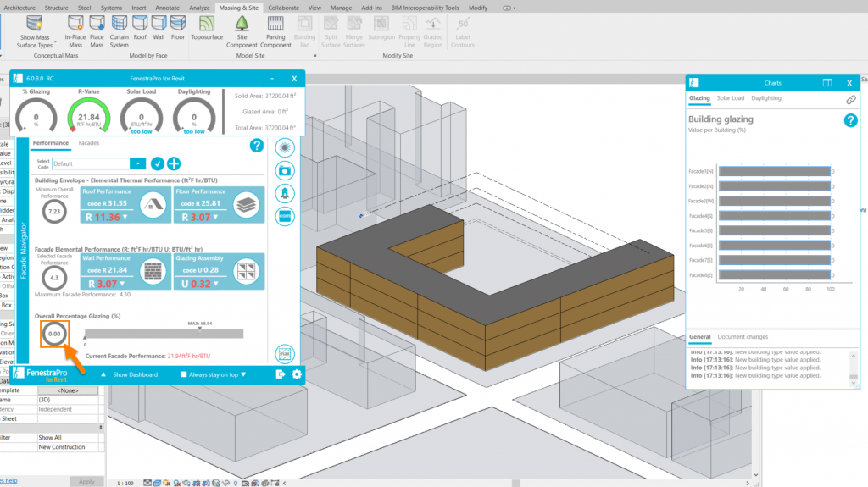Click the Show All phase filter field
Image resolution: width=868 pixels, height=487 pixels.
click(x=68, y=437)
